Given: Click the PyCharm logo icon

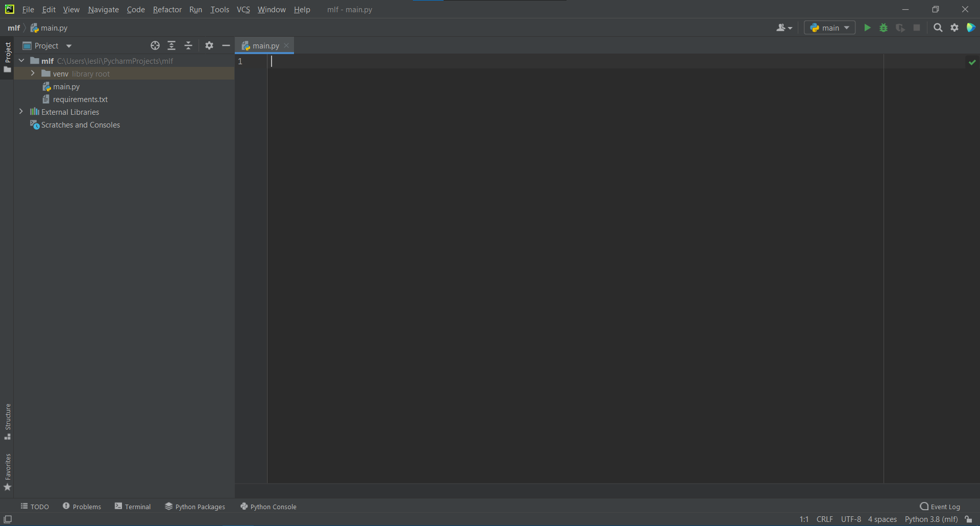Looking at the screenshot, I should point(9,9).
